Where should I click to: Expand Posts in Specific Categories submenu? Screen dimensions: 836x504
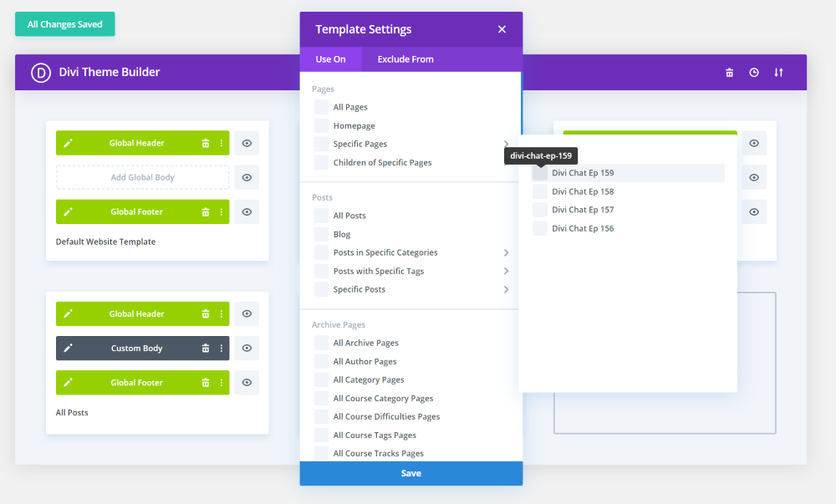pos(506,252)
